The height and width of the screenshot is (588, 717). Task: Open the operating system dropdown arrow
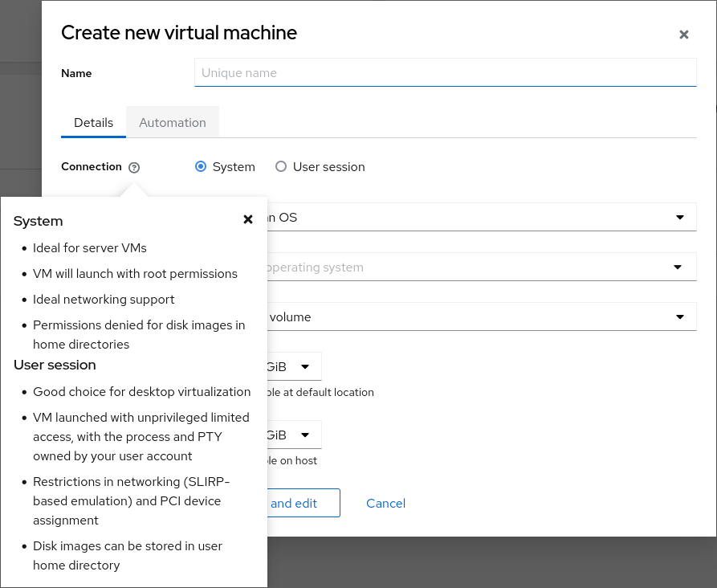(x=678, y=267)
